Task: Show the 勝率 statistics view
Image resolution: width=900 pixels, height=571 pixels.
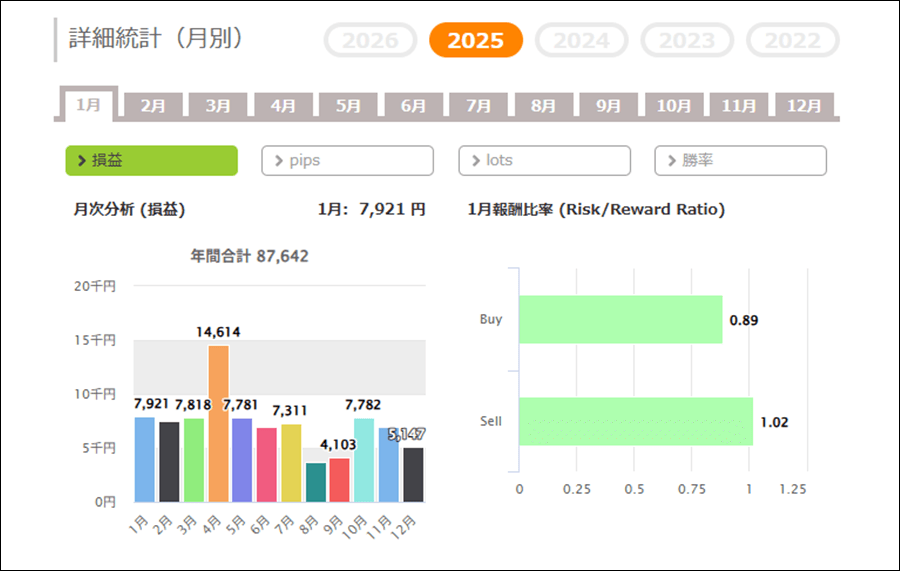Action: pyautogui.click(x=740, y=160)
